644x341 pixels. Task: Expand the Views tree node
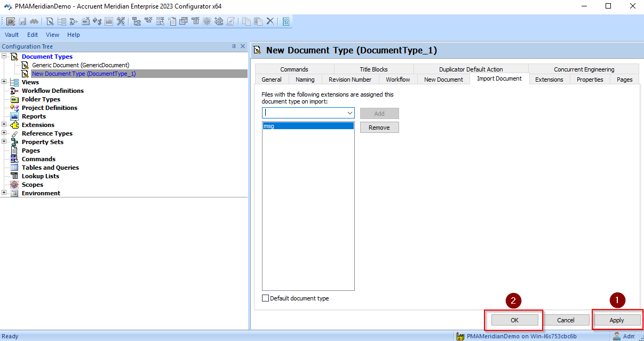pyautogui.click(x=4, y=82)
